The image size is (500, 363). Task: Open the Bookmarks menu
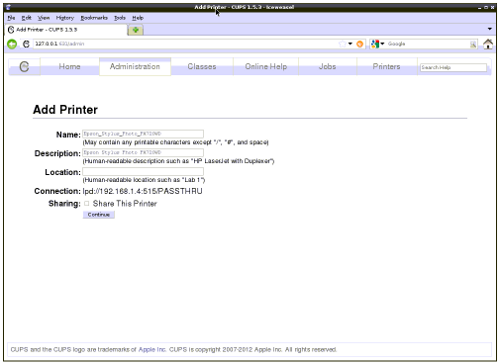pos(94,18)
